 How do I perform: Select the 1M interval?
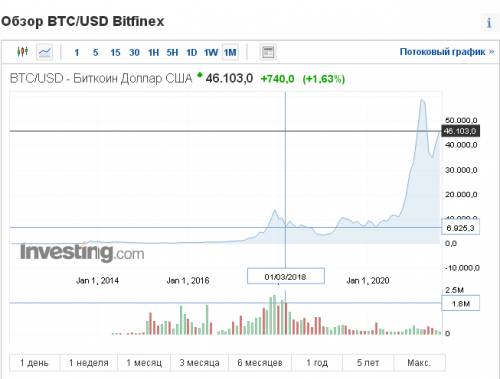[x=230, y=52]
